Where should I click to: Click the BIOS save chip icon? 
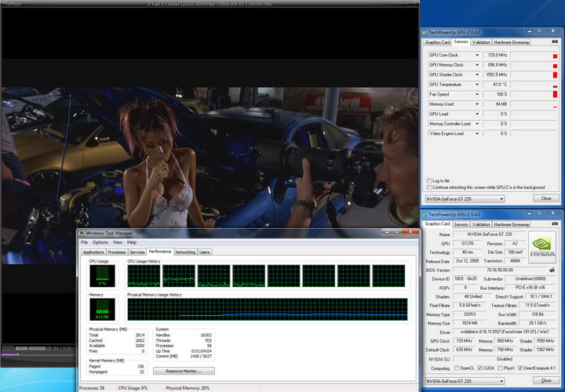tap(552, 270)
